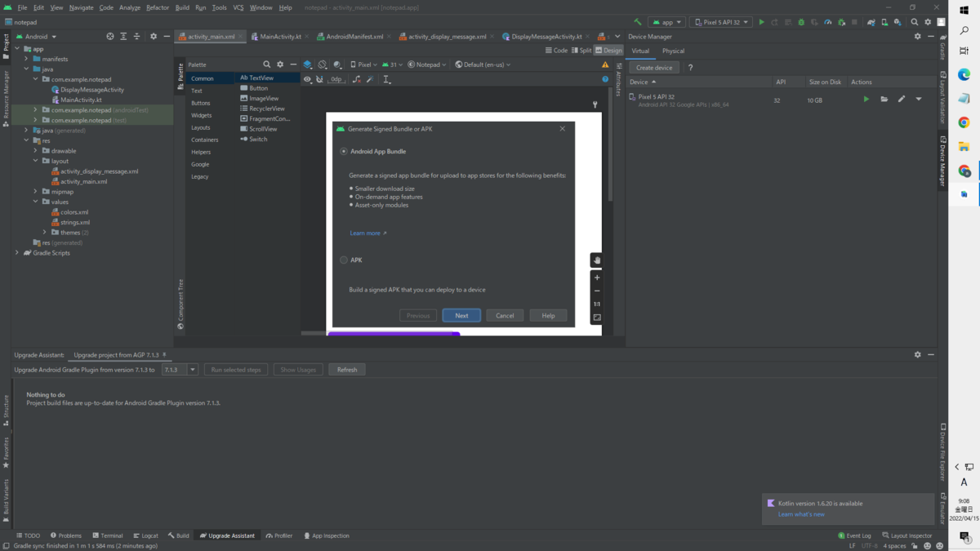Open the Pixel 5 API 32 device dropdown
The image size is (980, 551).
(720, 22)
